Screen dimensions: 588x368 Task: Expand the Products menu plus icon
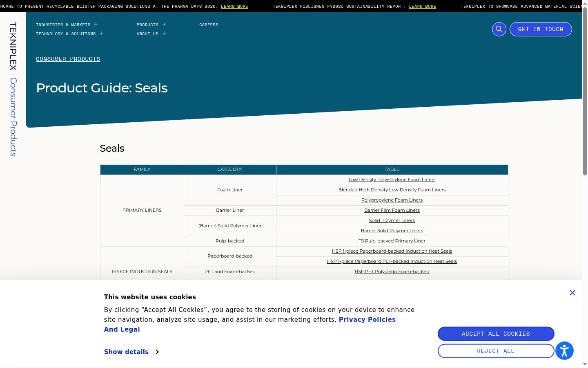(164, 25)
